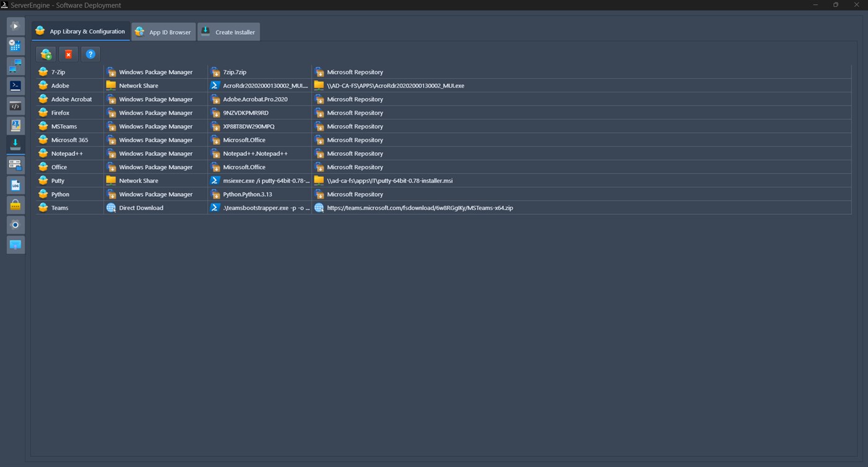Select the software deployment download sidebar icon
This screenshot has height=467, width=868.
coord(16,145)
